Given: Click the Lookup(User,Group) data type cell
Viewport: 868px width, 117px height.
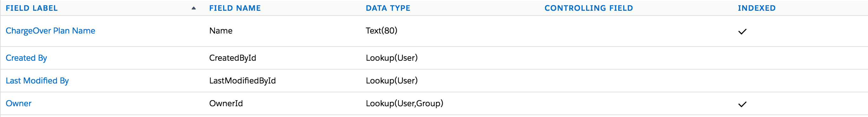Looking at the screenshot, I should coord(404,103).
